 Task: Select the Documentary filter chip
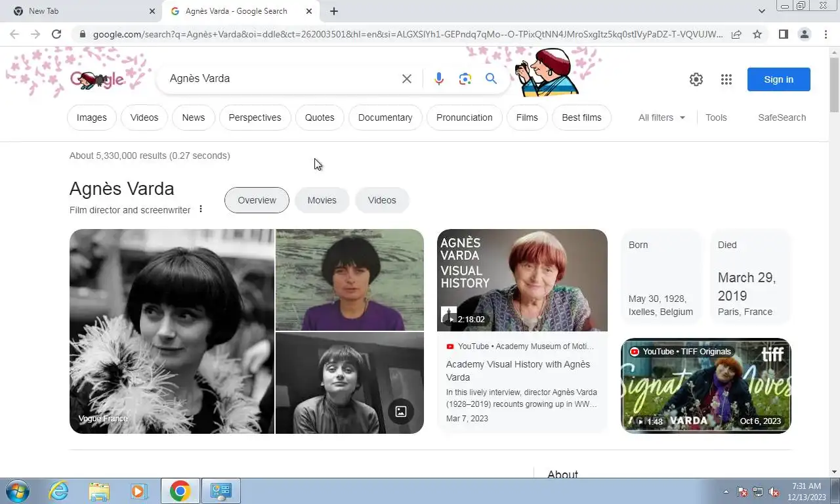pos(385,117)
